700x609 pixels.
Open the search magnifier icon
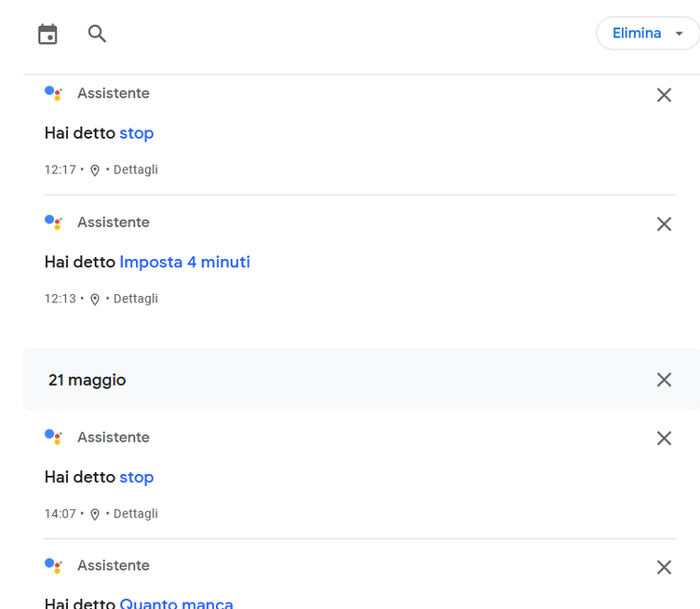coord(97,34)
